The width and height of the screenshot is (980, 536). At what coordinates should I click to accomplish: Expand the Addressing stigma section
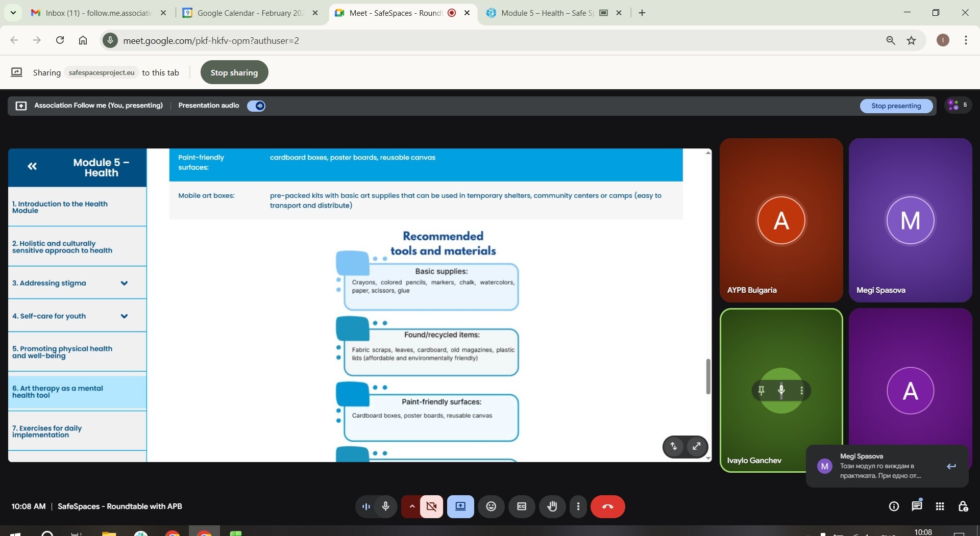(124, 284)
